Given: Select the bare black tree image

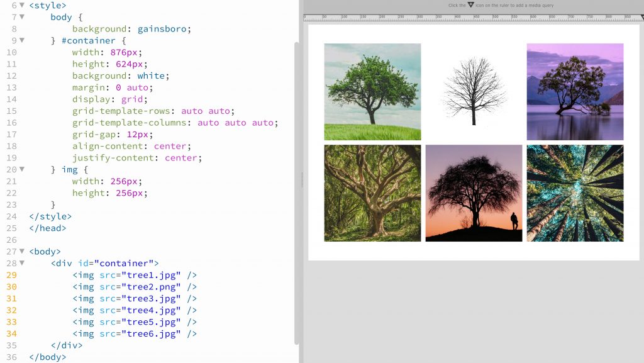Looking at the screenshot, I should [474, 92].
